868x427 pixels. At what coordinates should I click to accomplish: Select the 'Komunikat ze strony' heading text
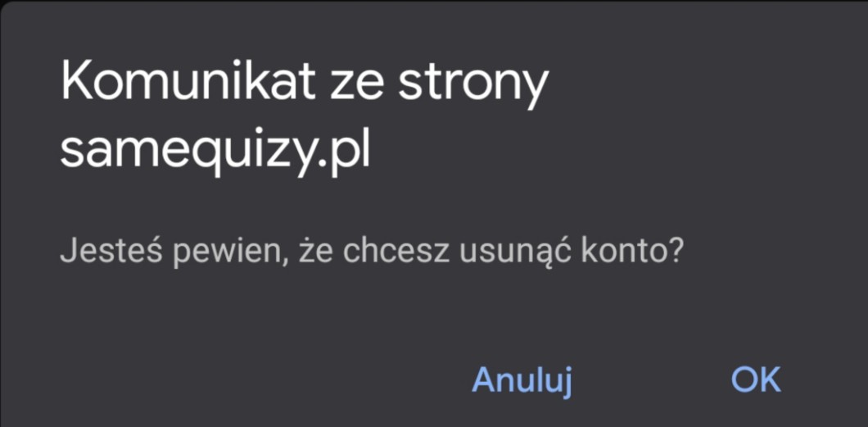click(304, 83)
